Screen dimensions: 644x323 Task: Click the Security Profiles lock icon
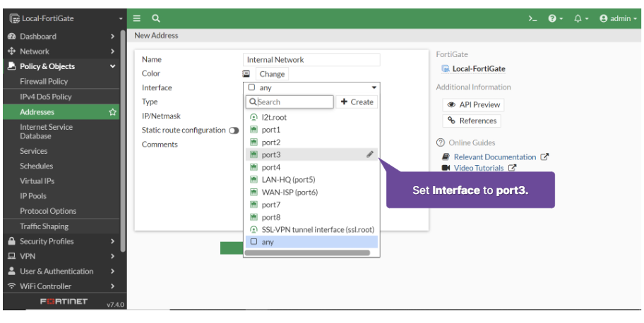[11, 241]
